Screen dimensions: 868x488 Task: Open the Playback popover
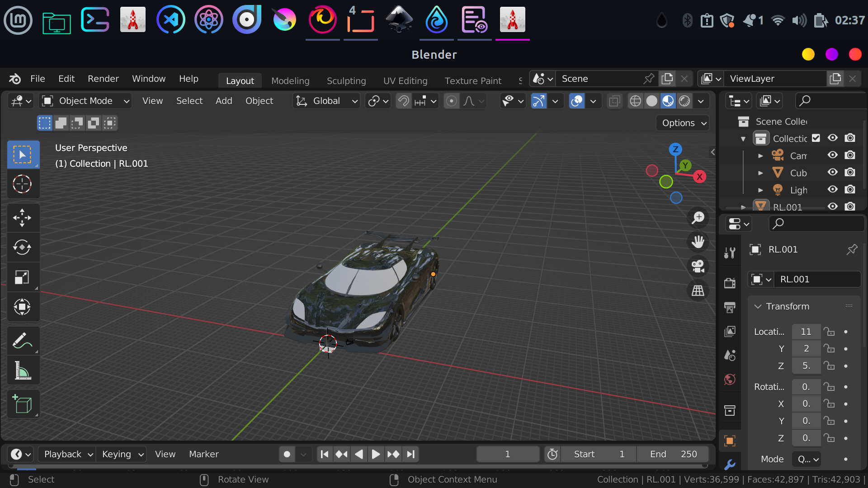click(67, 454)
